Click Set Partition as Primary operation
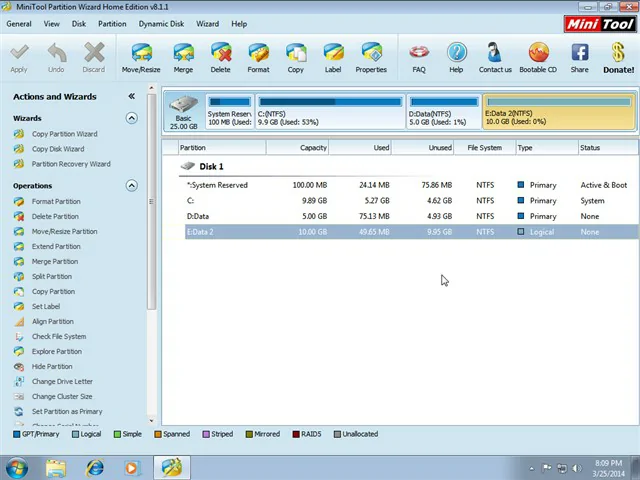 click(66, 411)
